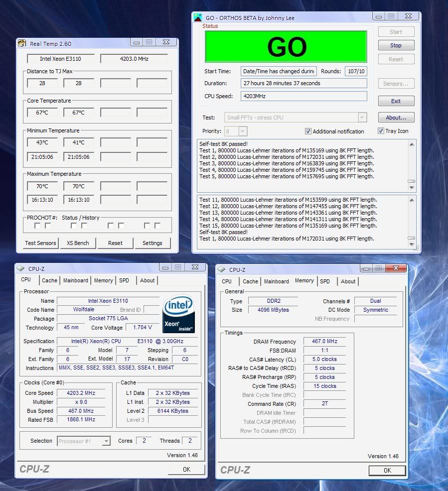This screenshot has height=491, width=448.
Task: Open the About... dialog in ORTHOS
Action: click(396, 118)
